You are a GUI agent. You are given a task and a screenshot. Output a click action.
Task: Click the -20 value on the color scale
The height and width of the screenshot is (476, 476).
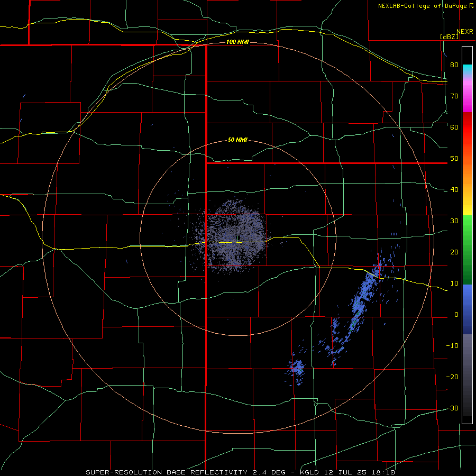pos(452,377)
